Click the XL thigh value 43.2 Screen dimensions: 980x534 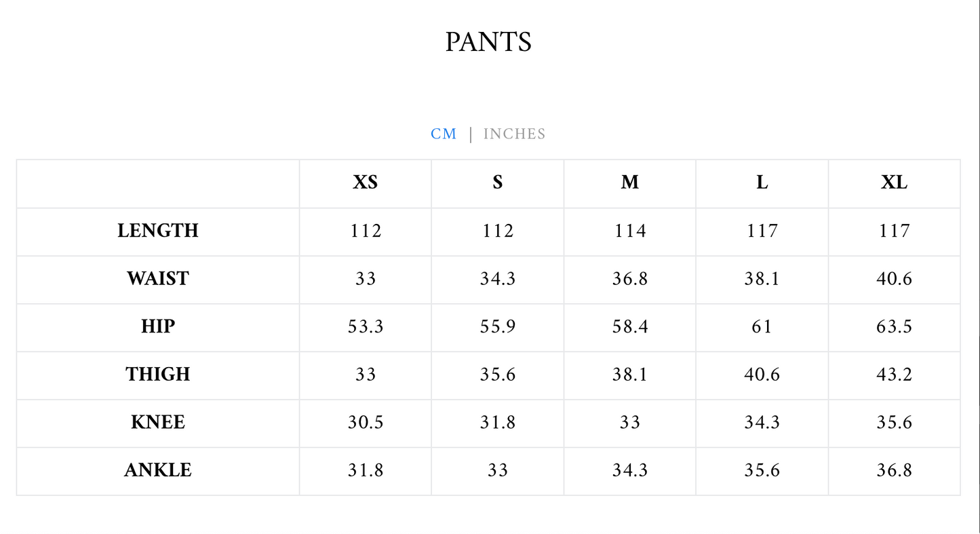point(894,375)
